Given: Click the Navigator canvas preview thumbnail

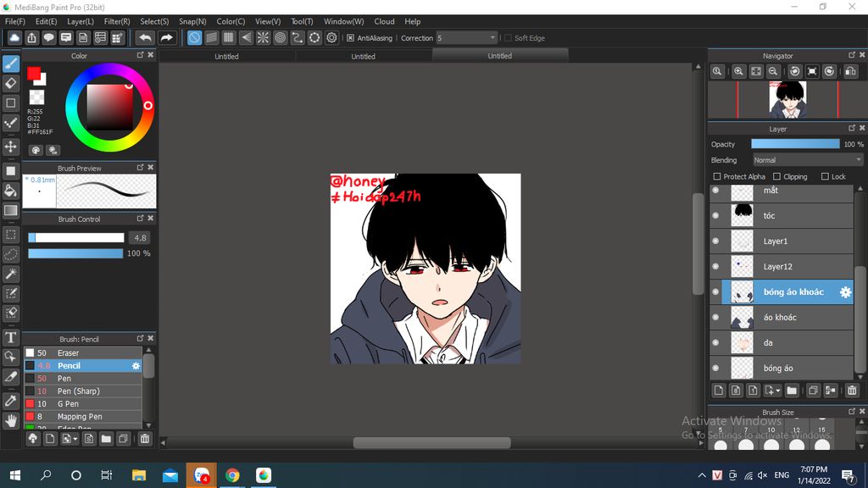Looking at the screenshot, I should click(787, 100).
